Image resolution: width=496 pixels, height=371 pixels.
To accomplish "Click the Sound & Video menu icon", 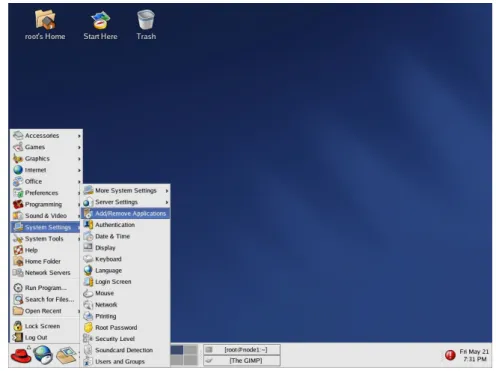I will coord(18,216).
